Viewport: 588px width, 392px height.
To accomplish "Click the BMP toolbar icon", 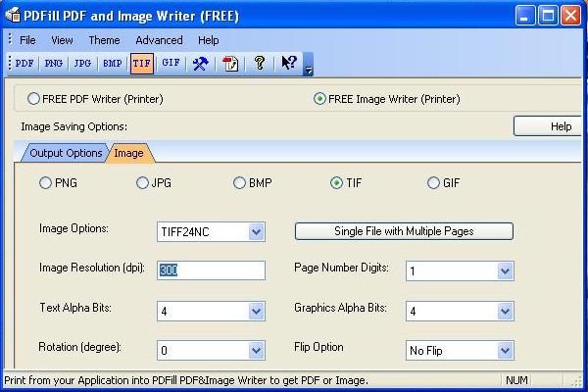I will pyautogui.click(x=112, y=64).
